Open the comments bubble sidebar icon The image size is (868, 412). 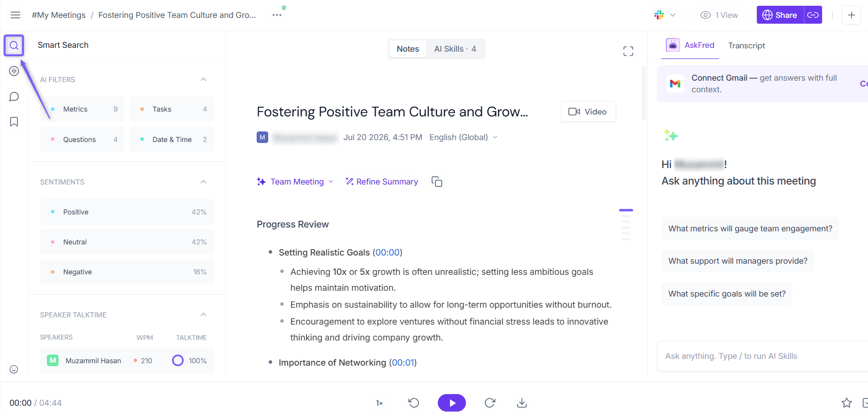[x=14, y=97]
